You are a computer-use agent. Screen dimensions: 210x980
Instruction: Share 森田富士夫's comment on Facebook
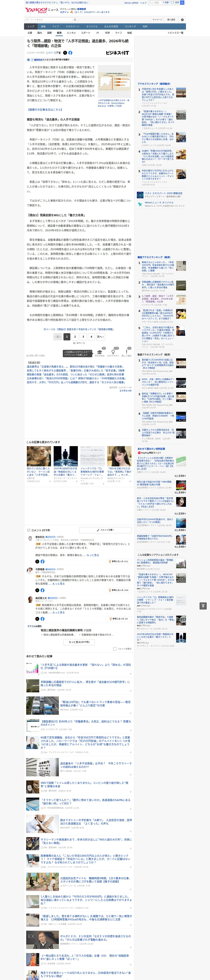(42, 619)
